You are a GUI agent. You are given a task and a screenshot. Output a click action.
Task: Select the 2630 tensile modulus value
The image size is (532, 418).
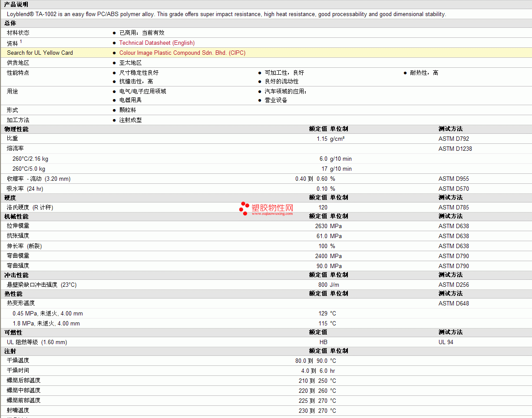(x=321, y=226)
